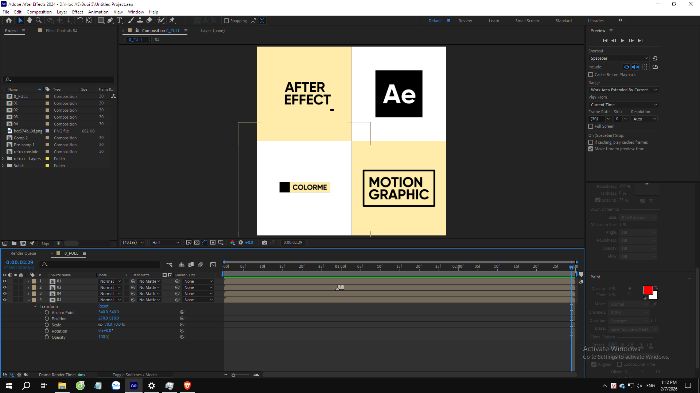Enable the Full Screen checkbox in Preview

[591, 126]
